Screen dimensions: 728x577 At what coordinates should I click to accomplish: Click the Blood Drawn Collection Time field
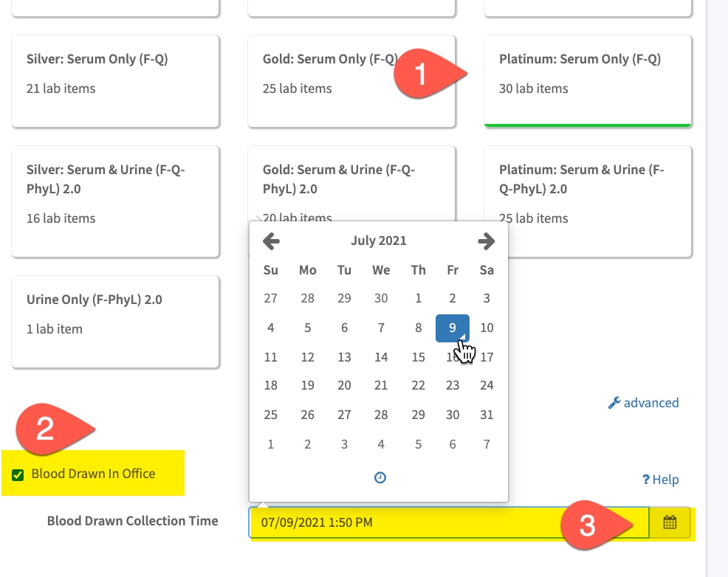(448, 522)
